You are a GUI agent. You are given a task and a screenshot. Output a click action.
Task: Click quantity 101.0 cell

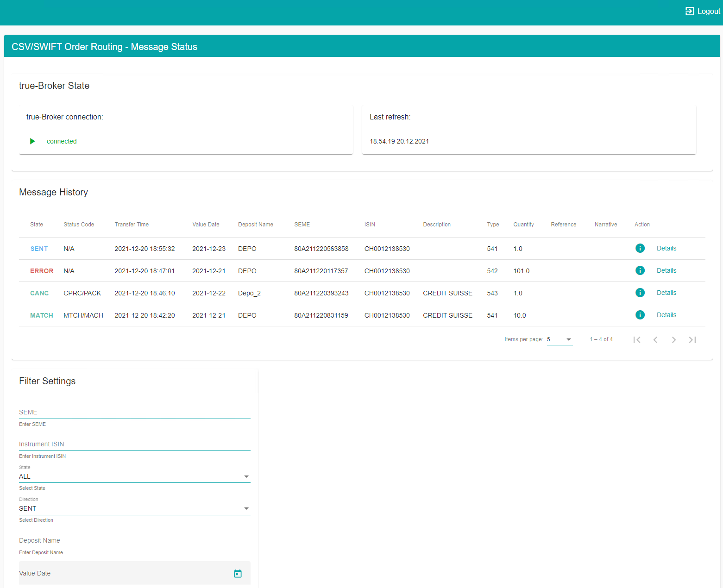pos(522,271)
